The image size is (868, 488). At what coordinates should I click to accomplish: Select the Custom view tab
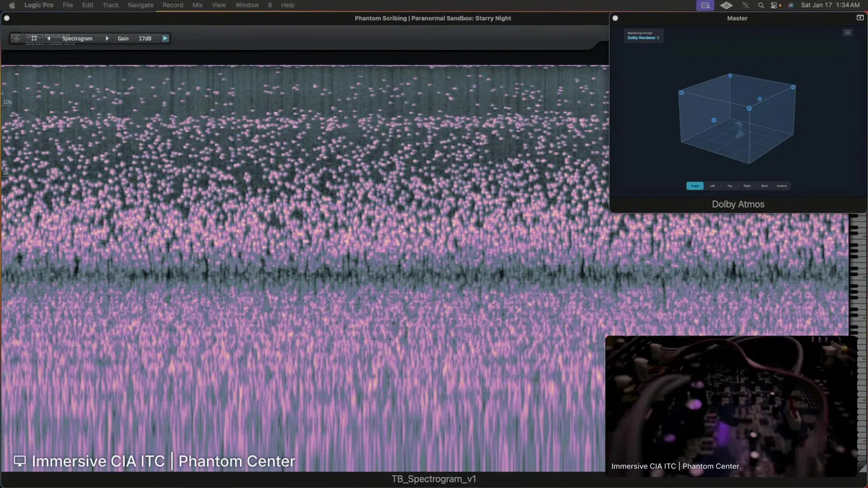[782, 186]
